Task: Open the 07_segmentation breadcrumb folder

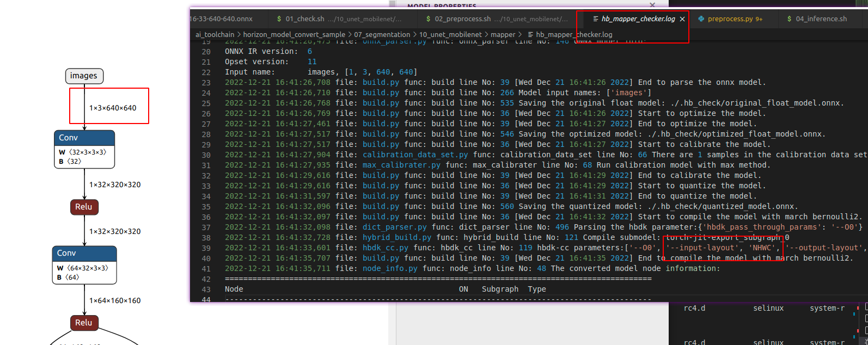Action: tap(382, 34)
